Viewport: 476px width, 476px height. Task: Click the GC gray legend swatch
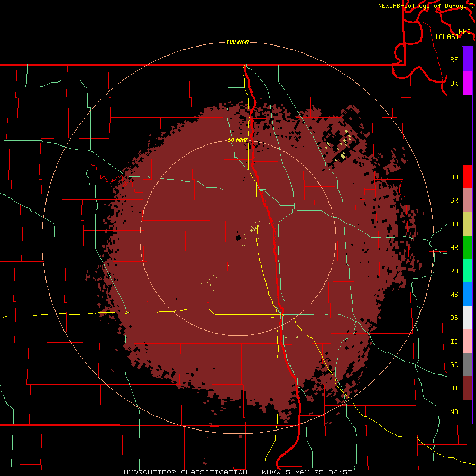467,364
